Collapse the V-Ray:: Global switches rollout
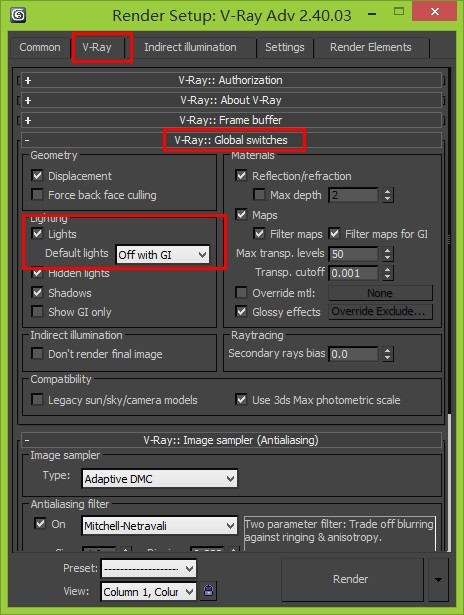 231,140
